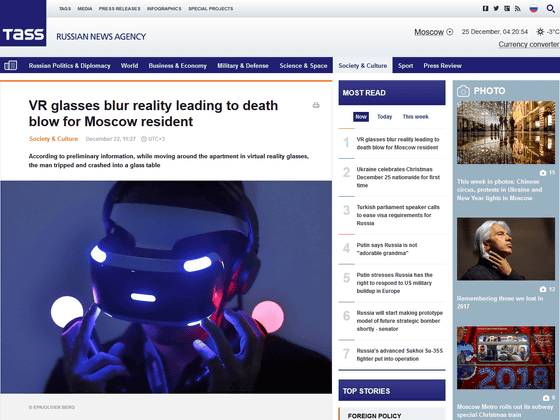The width and height of the screenshot is (560, 420).
Task: Open the Facebook social icon
Action: click(x=485, y=9)
